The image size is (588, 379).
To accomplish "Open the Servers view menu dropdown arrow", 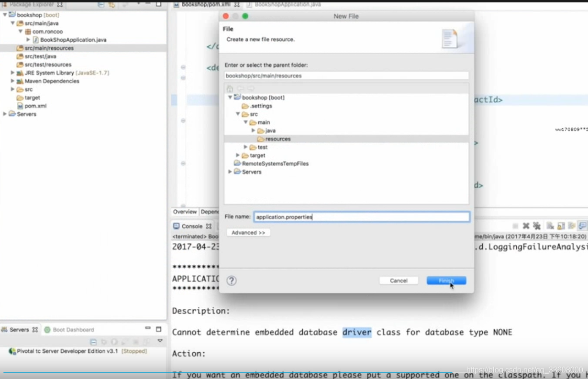I will coord(160,341).
